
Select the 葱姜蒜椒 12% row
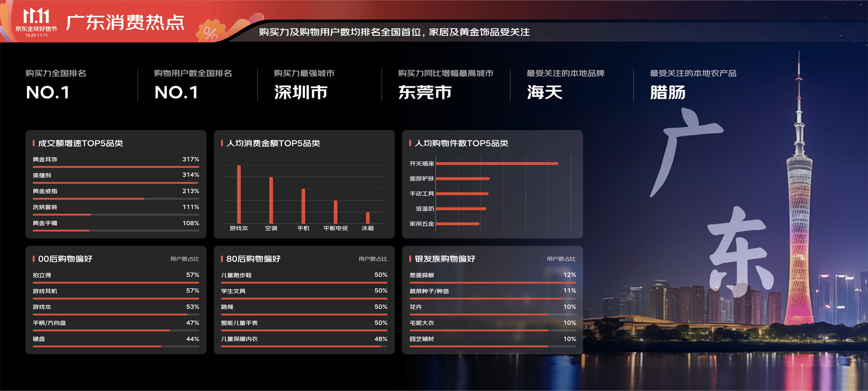point(492,275)
